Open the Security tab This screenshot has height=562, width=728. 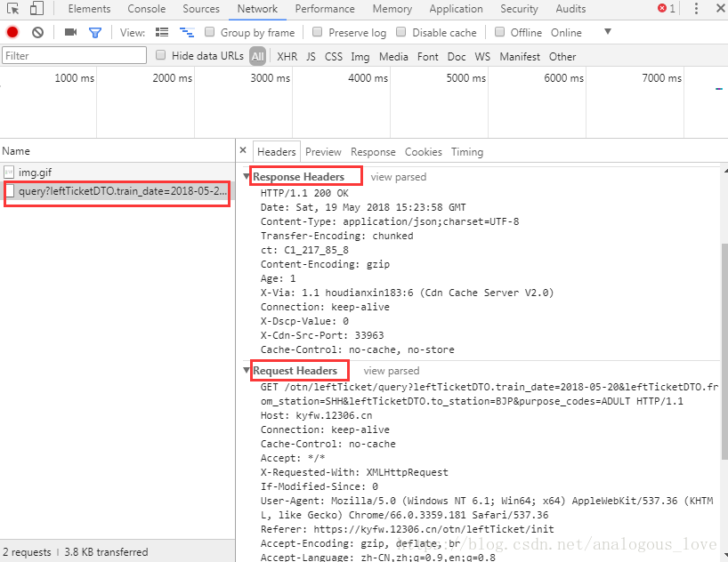tap(519, 9)
